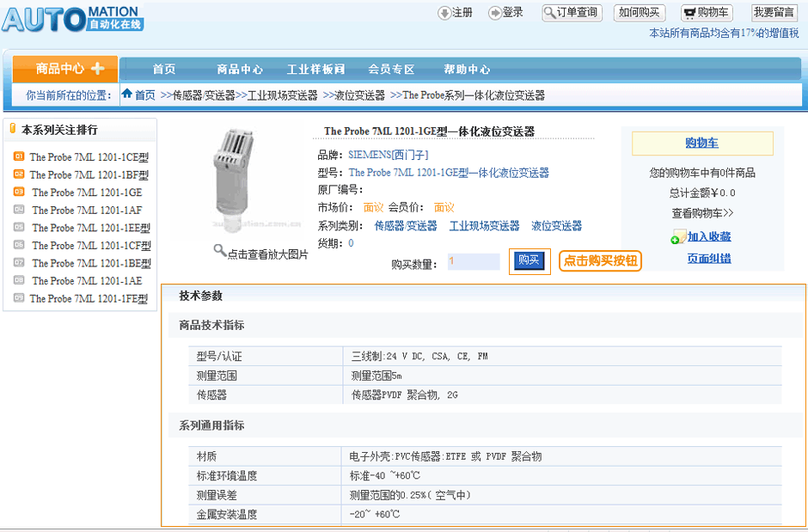Open the 购物车 button in the header
The height and width of the screenshot is (532, 808).
point(707,13)
